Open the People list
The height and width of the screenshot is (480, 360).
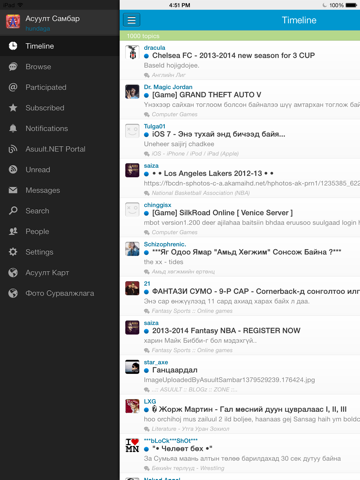[x=60, y=231]
